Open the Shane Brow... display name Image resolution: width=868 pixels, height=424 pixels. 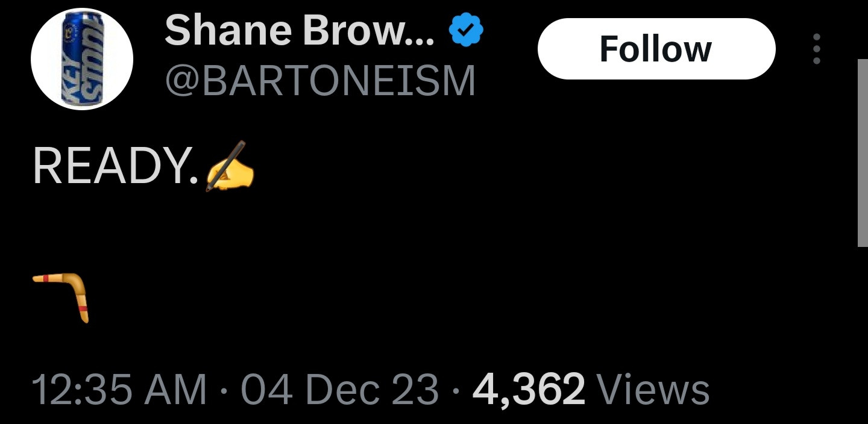(299, 31)
